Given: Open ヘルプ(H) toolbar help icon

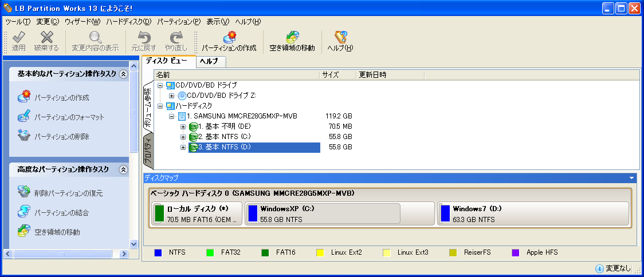Looking at the screenshot, I should 340,37.
